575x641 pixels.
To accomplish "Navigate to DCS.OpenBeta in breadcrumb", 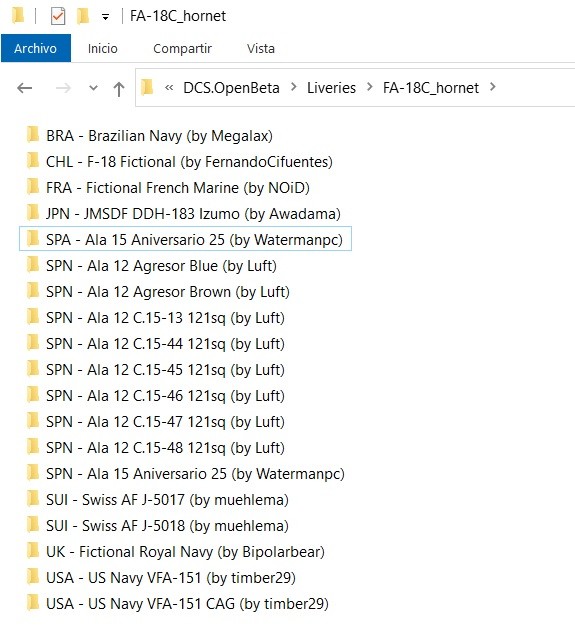I will click(231, 87).
